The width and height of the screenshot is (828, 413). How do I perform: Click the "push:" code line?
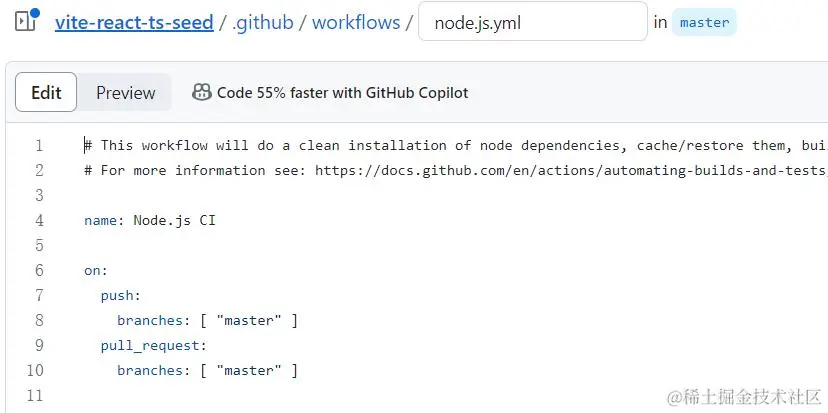[x=121, y=296]
